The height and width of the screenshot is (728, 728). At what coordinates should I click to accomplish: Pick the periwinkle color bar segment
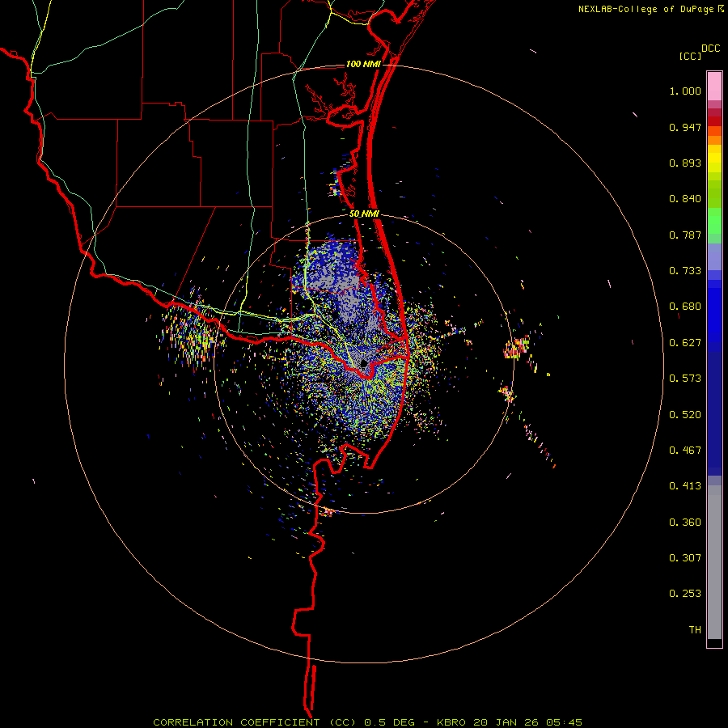(714, 256)
